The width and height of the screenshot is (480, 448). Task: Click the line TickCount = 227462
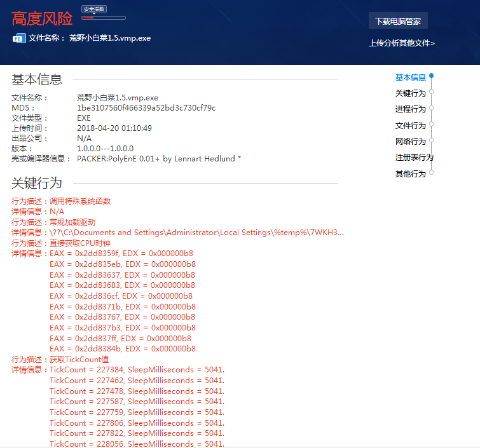point(137,381)
